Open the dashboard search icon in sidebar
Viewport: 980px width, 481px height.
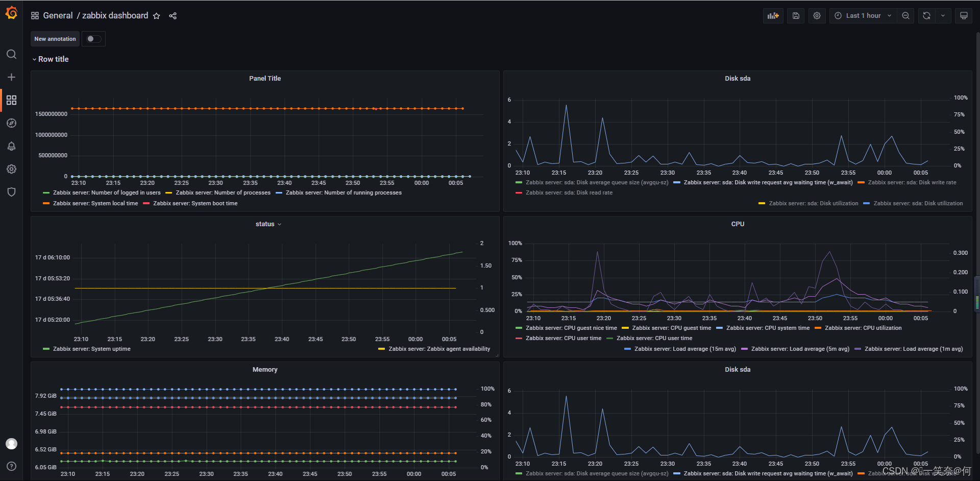(11, 54)
